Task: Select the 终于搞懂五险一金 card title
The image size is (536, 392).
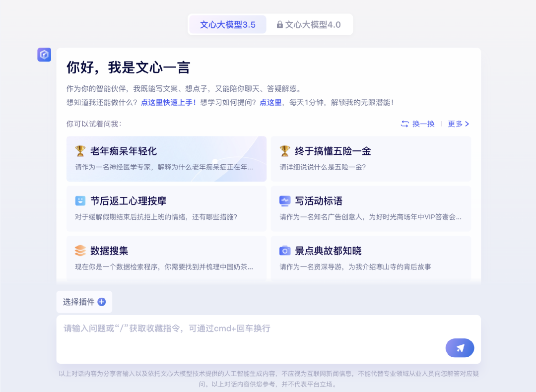Action: pyautogui.click(x=333, y=151)
